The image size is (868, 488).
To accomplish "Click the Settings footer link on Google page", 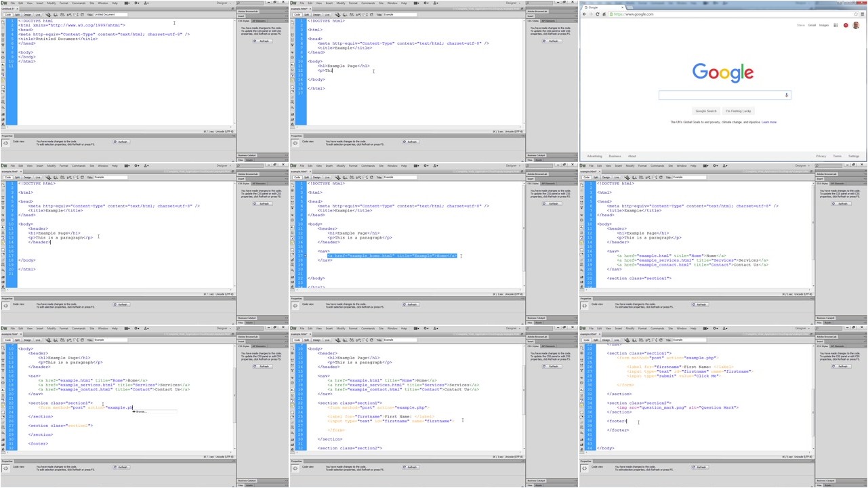I will [853, 156].
